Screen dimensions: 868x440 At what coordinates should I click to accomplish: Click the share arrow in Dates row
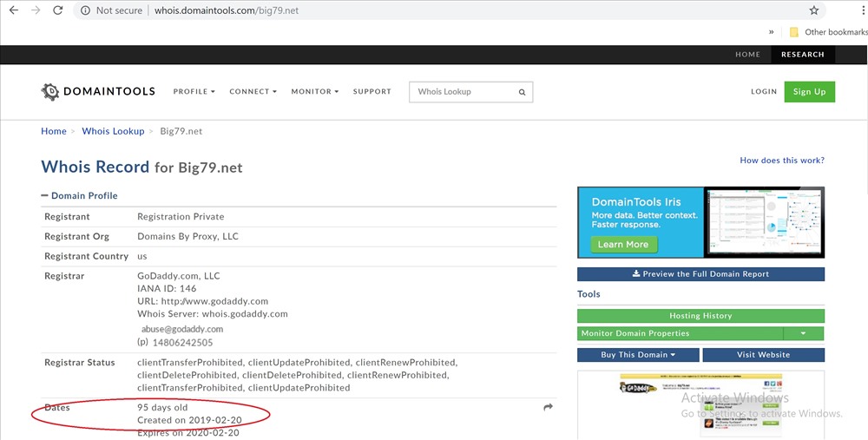click(548, 407)
